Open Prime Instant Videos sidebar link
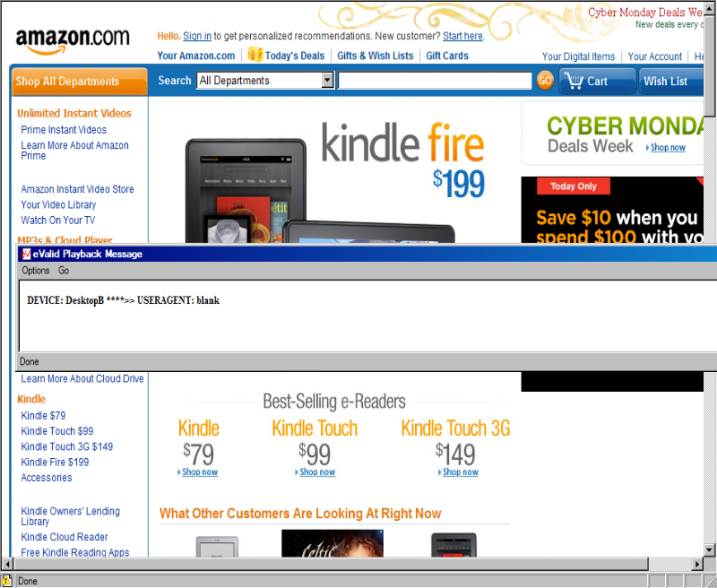The height and width of the screenshot is (588, 717). coord(64,130)
